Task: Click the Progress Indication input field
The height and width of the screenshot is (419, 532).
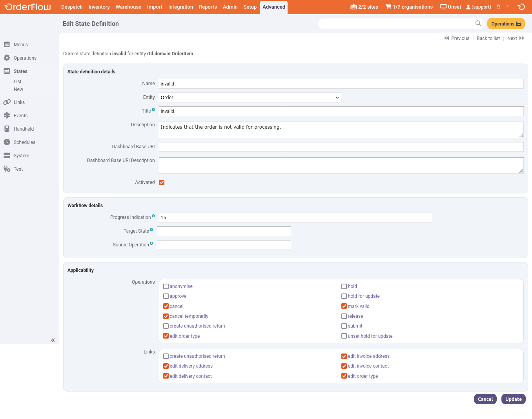Action: pyautogui.click(x=295, y=218)
